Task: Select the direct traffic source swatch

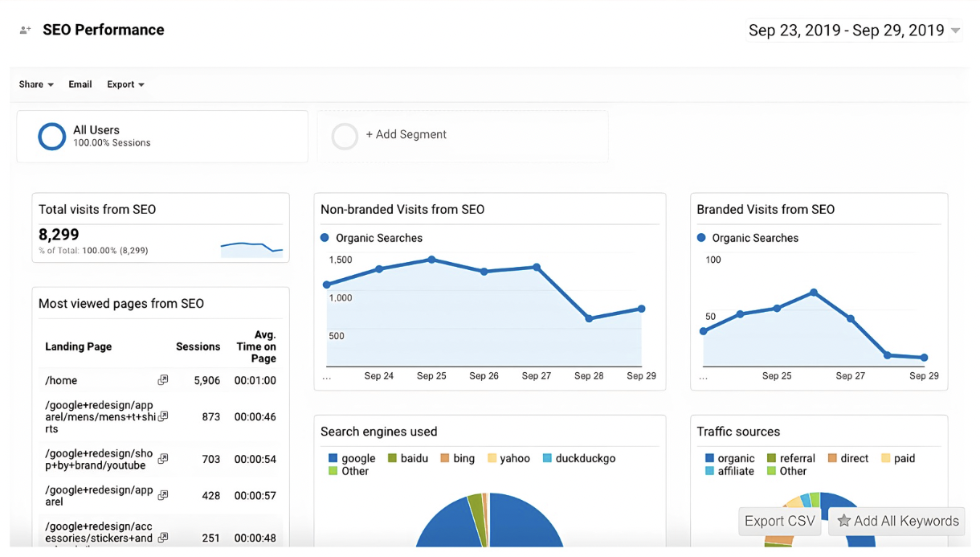Action: point(832,458)
